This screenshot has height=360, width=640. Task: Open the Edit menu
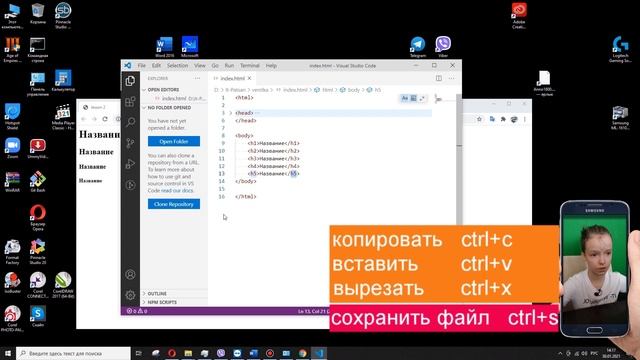pos(156,65)
